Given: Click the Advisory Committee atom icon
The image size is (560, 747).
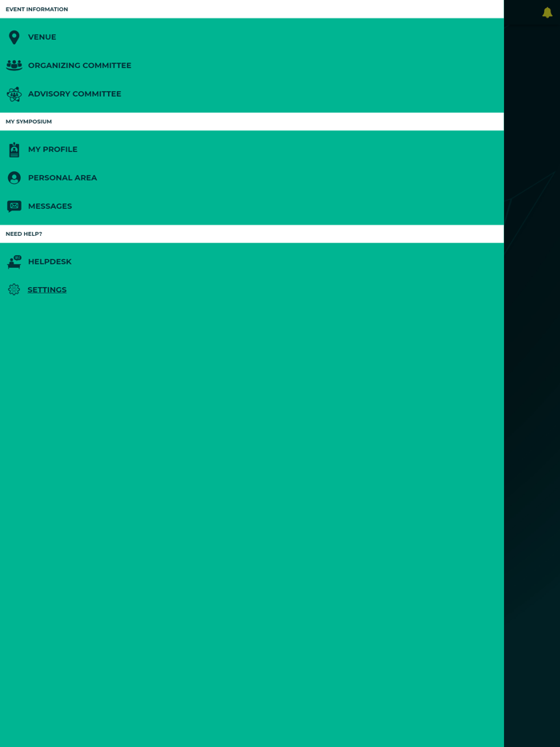Looking at the screenshot, I should (x=14, y=94).
